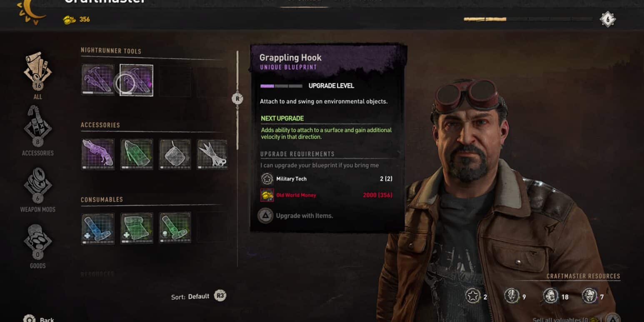
Task: Pick the green accessory blueprint
Action: pos(137,154)
